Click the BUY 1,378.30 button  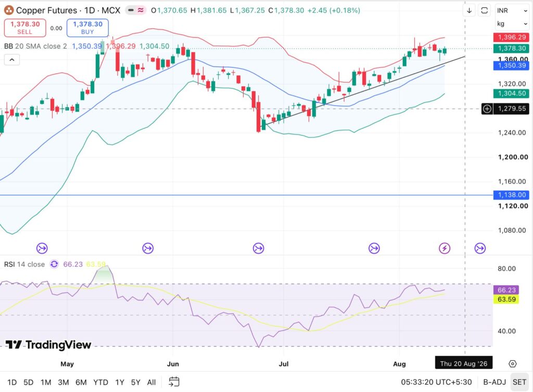87,28
